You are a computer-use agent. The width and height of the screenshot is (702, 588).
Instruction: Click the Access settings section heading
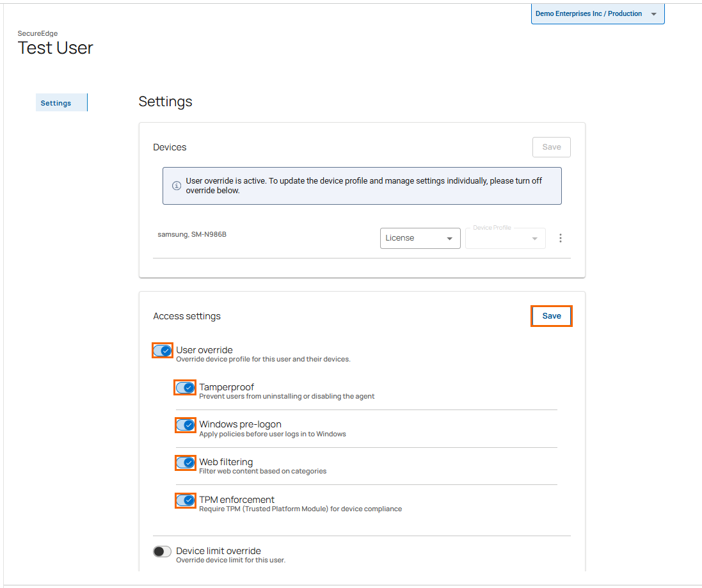point(187,316)
